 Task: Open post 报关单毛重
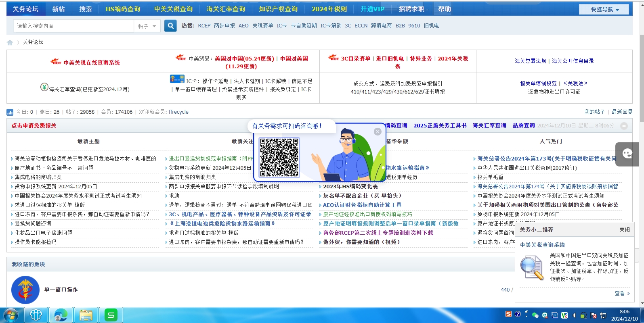point(491,177)
